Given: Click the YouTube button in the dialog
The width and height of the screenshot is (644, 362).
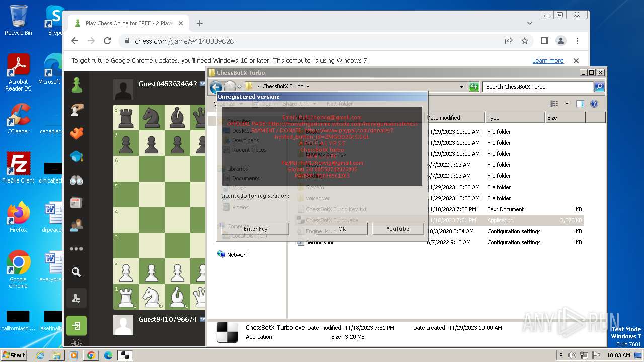Looking at the screenshot, I should [x=398, y=229].
